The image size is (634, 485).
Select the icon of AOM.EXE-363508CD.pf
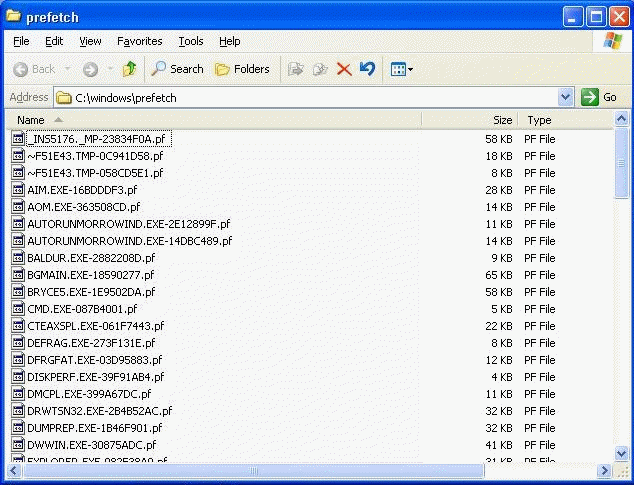click(18, 207)
